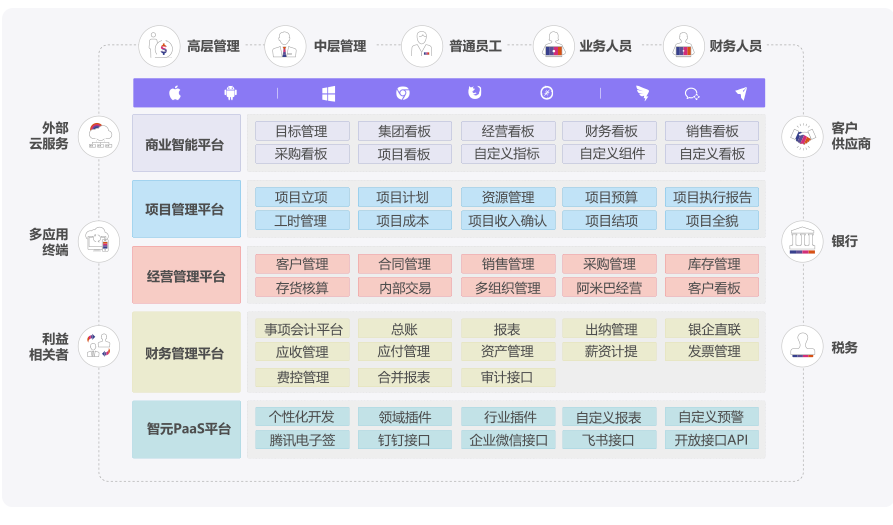The width and height of the screenshot is (893, 525).
Task: Choose the 阿米巴经营 module
Action: [609, 288]
